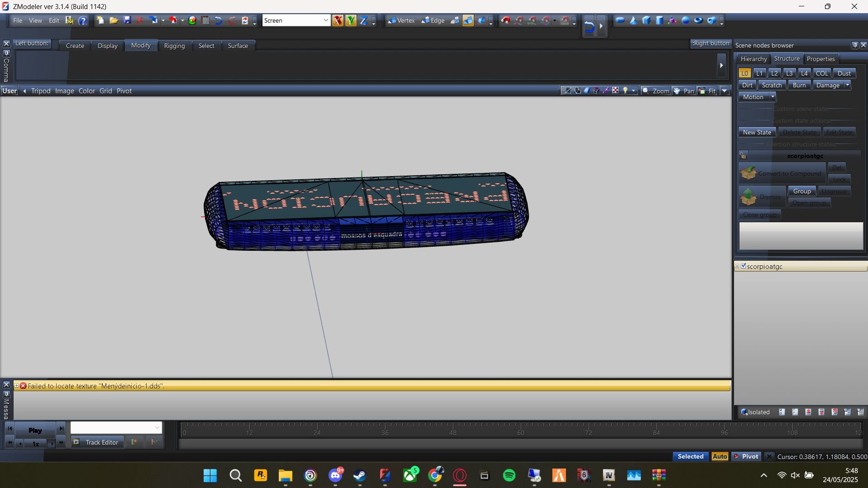Open a file with the folder icon
The height and width of the screenshot is (488, 868).
coord(114,20)
